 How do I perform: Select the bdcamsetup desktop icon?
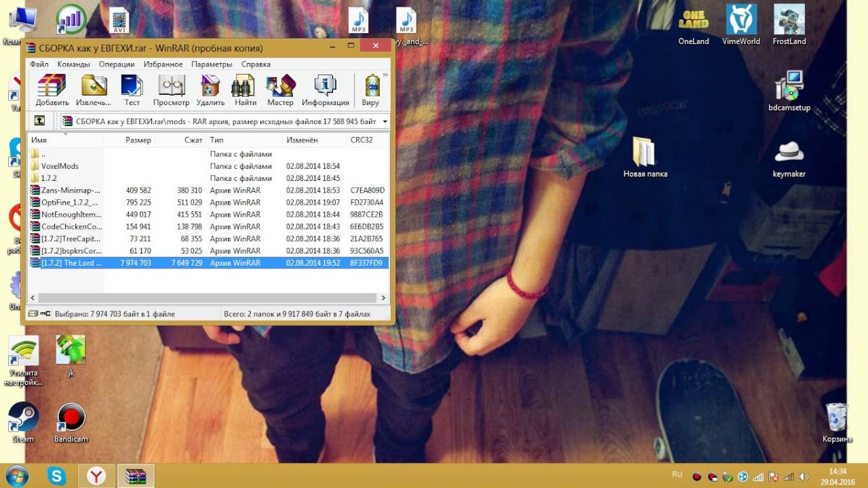point(789,91)
